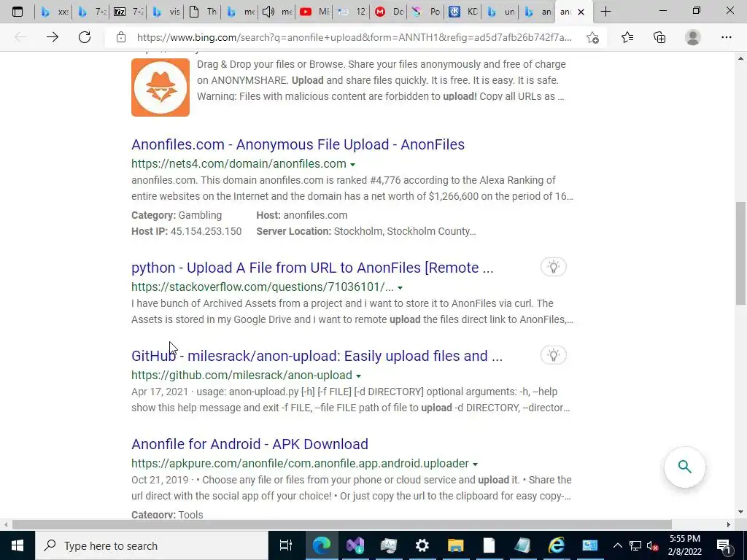
Task: Click the Host IP 45.154.253.150 text
Action: [x=186, y=231]
